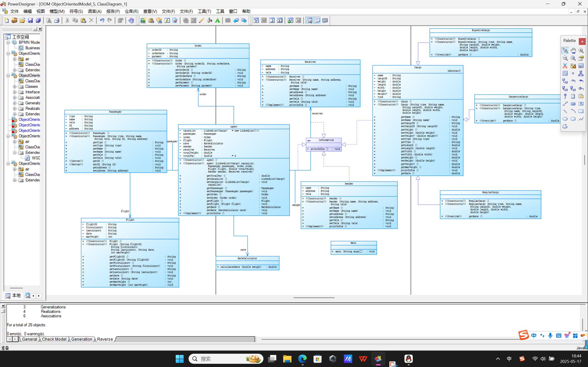Click the Undo arrow in the toolbar

pyautogui.click(x=102, y=20)
